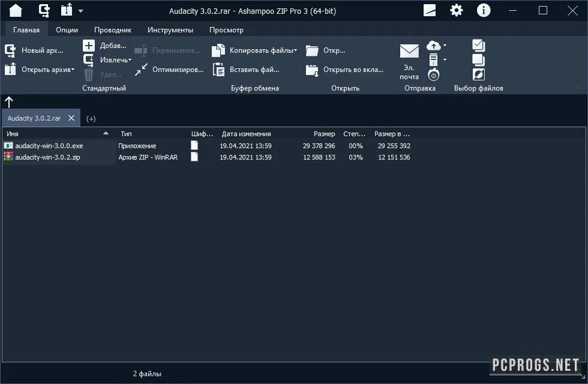Sort by the Размер column header
588x384 pixels.
point(325,134)
